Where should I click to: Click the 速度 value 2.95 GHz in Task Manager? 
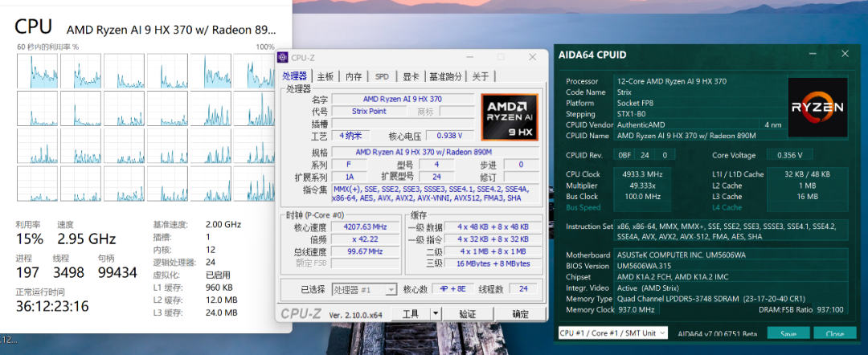(x=86, y=239)
